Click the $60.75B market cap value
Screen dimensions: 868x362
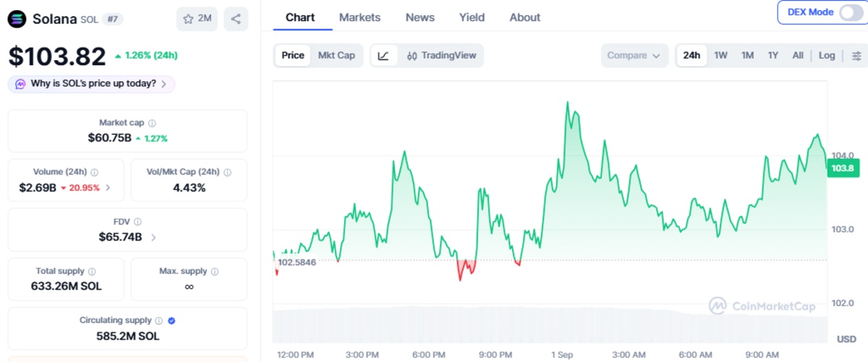click(109, 138)
